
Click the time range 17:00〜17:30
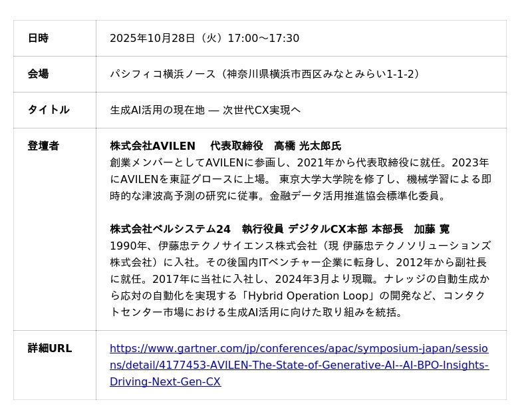point(263,39)
